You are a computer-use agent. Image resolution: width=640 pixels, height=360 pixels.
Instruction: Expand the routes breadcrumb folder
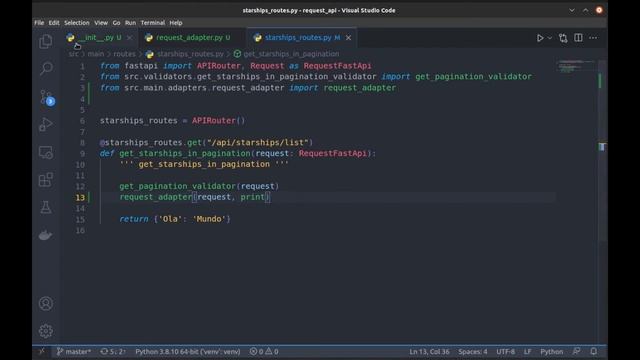[124, 54]
